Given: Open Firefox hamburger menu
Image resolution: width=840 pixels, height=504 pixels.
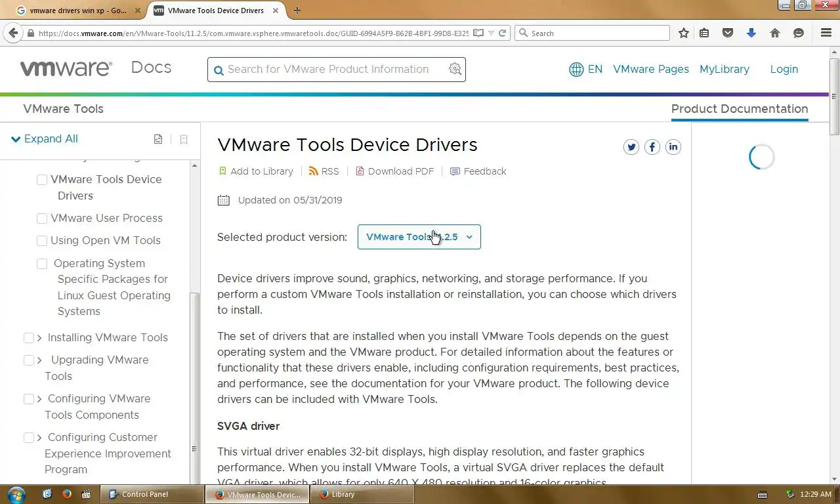Looking at the screenshot, I should pos(826,33).
